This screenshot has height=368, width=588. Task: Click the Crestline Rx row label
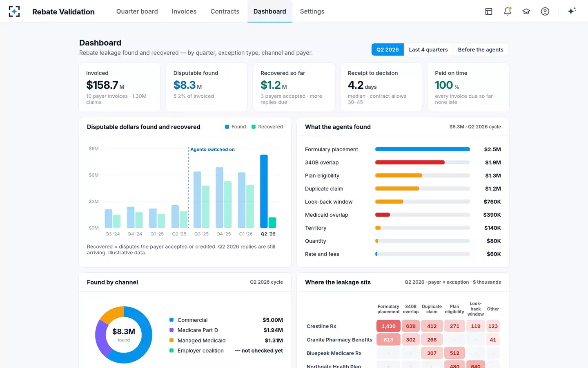(321, 326)
